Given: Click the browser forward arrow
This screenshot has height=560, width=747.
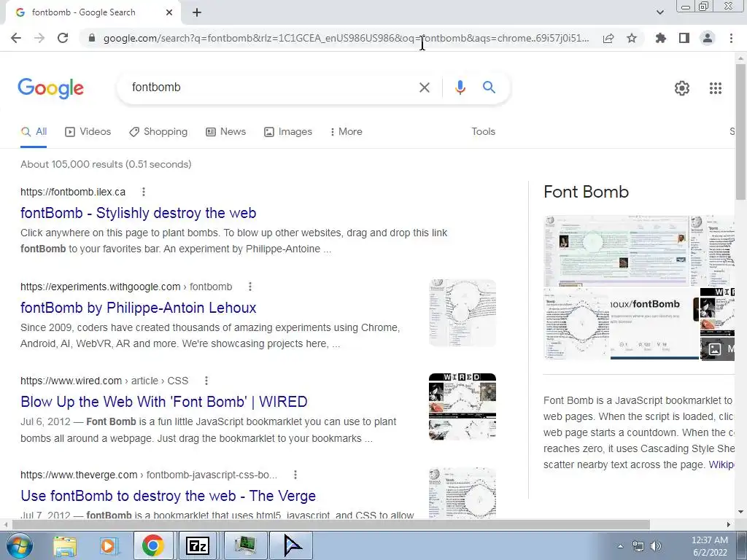Looking at the screenshot, I should pyautogui.click(x=39, y=38).
